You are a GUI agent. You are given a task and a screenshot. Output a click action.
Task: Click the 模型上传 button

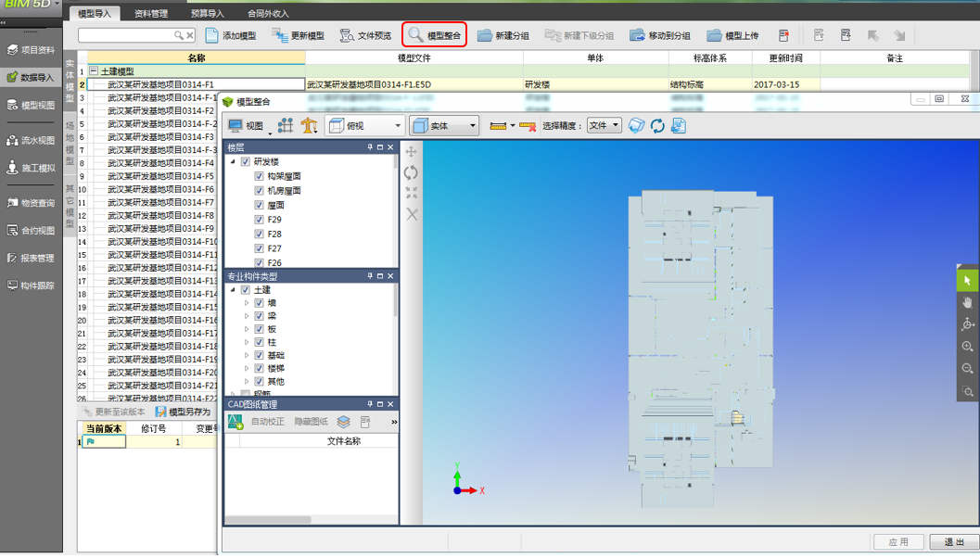click(x=732, y=35)
